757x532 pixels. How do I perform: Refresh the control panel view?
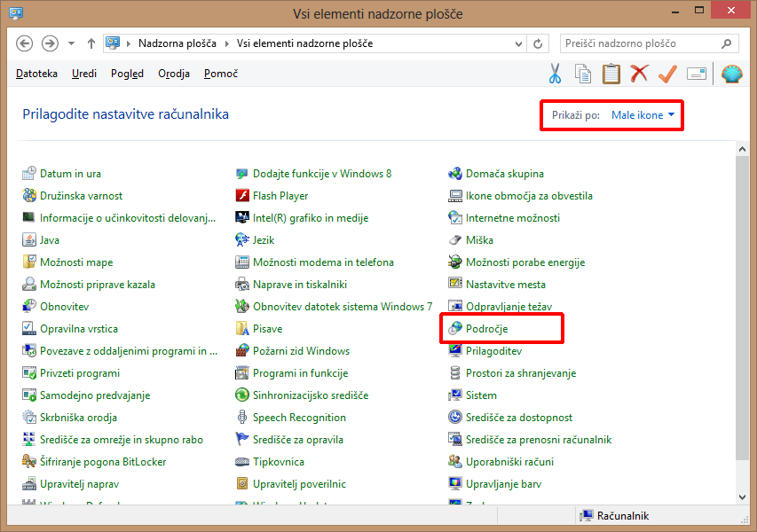[538, 43]
